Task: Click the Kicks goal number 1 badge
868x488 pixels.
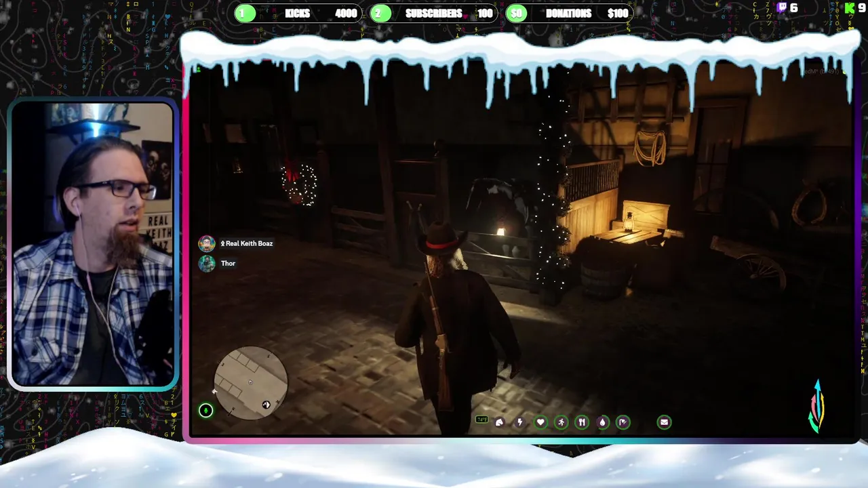Action: [245, 14]
